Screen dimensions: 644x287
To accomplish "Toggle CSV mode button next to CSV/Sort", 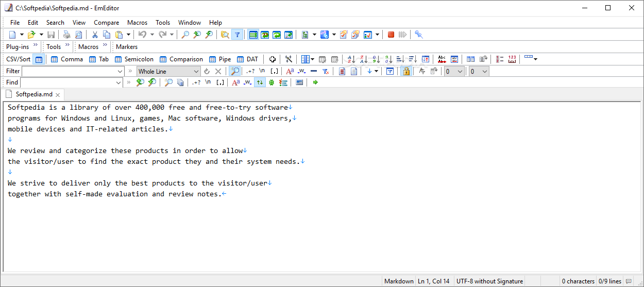I will coord(39,59).
